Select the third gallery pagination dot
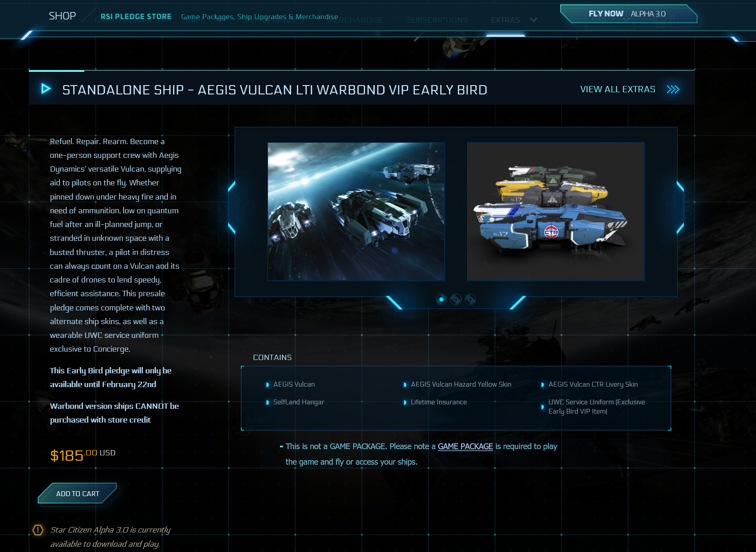The width and height of the screenshot is (756, 552). pyautogui.click(x=470, y=300)
